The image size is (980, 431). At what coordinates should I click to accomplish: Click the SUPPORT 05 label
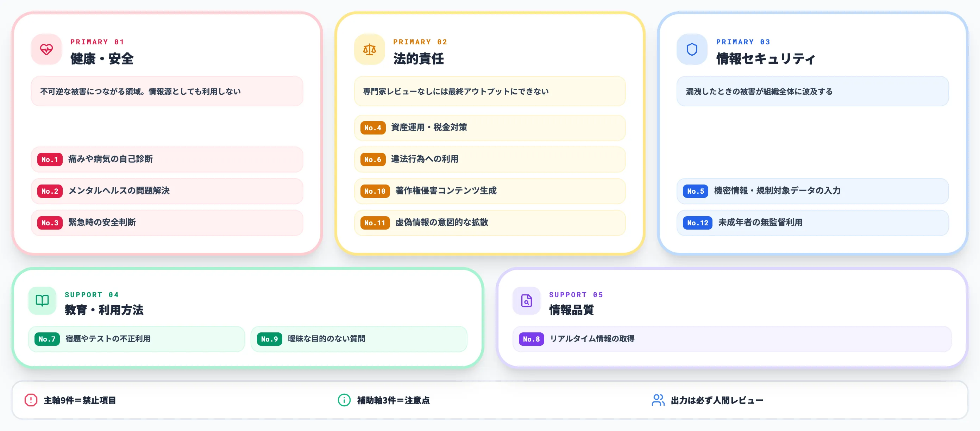click(576, 294)
